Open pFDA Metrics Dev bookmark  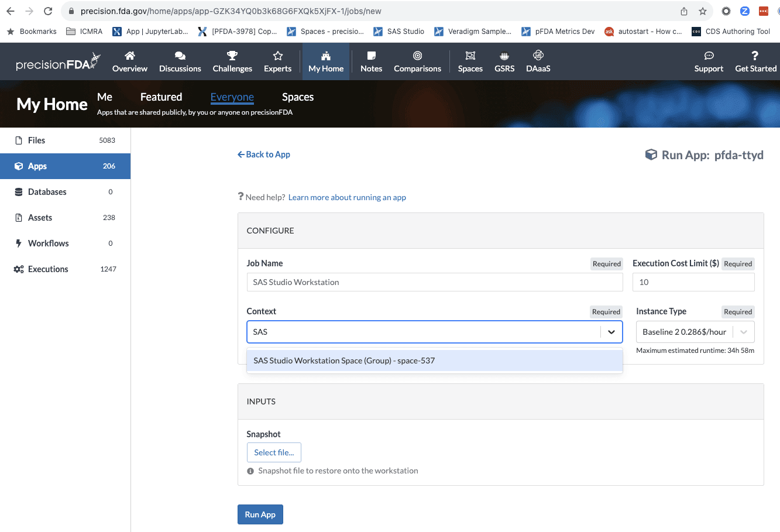point(558,32)
